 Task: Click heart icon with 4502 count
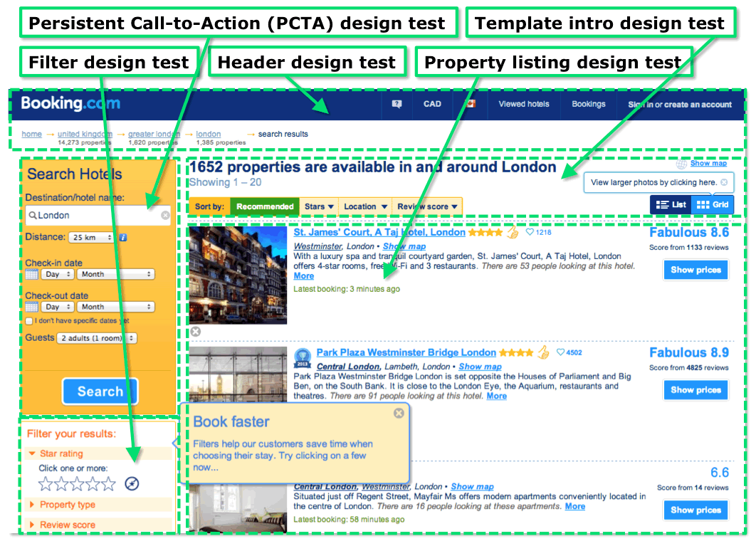click(x=560, y=352)
